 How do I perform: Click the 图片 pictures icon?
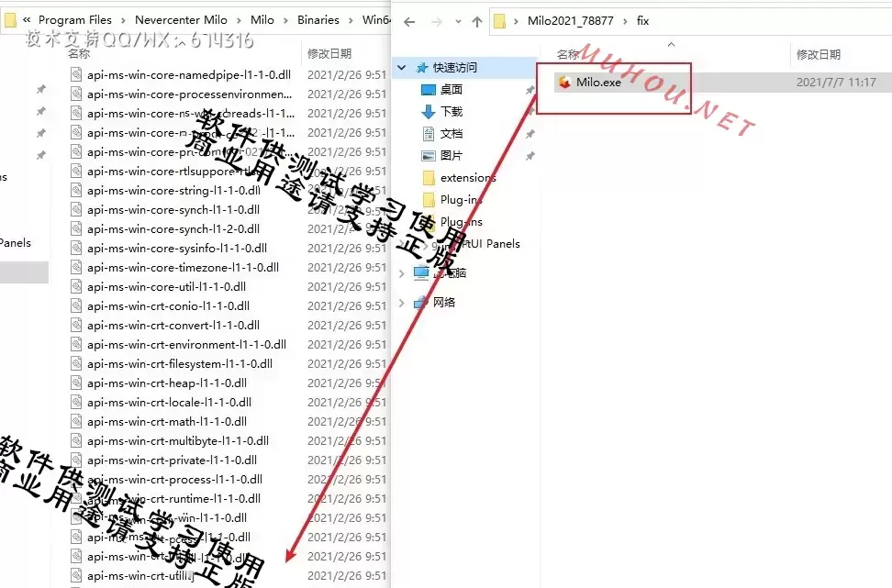point(429,156)
